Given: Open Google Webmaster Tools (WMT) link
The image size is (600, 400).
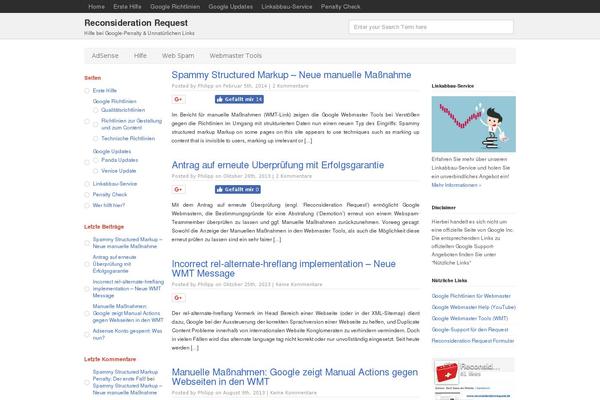Looking at the screenshot, I should (470, 318).
